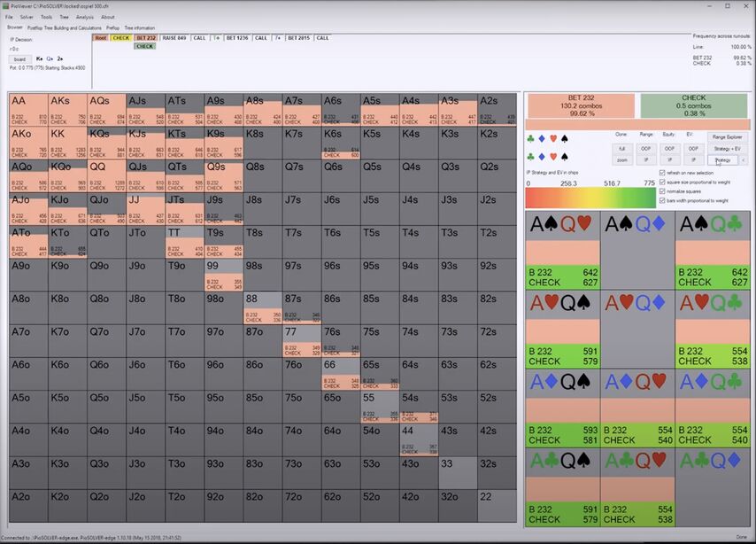Click the bottom-row hearts suit filter icon
756x544 pixels.
point(553,157)
